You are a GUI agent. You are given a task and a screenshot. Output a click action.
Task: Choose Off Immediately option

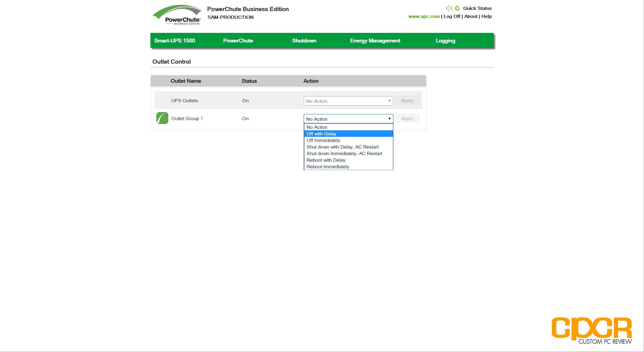point(348,140)
